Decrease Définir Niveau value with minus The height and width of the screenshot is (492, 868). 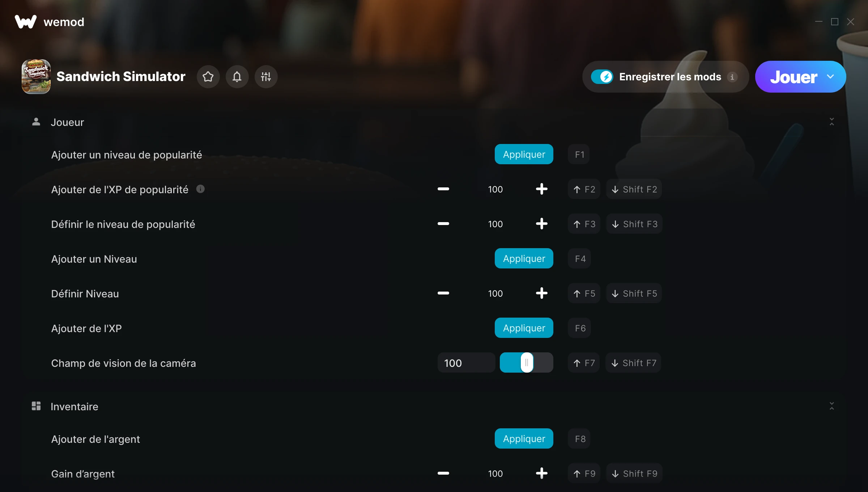443,293
